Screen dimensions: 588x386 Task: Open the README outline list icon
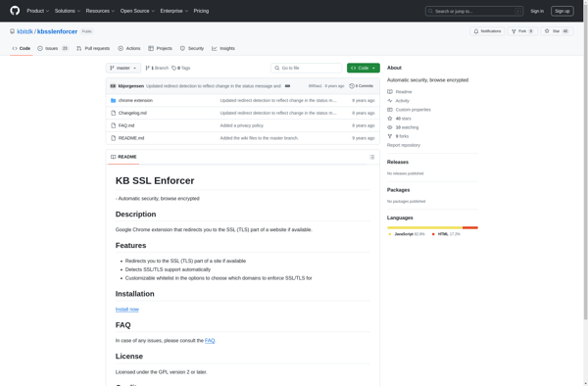[x=371, y=157]
